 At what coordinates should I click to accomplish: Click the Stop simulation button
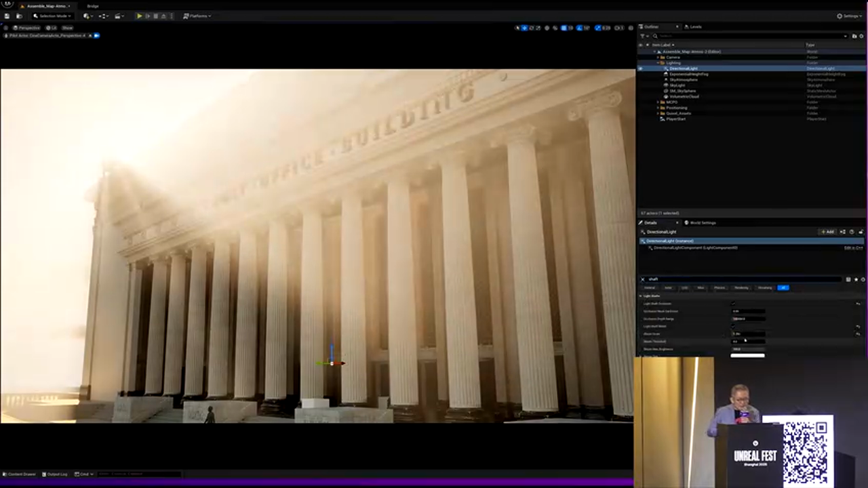(155, 16)
